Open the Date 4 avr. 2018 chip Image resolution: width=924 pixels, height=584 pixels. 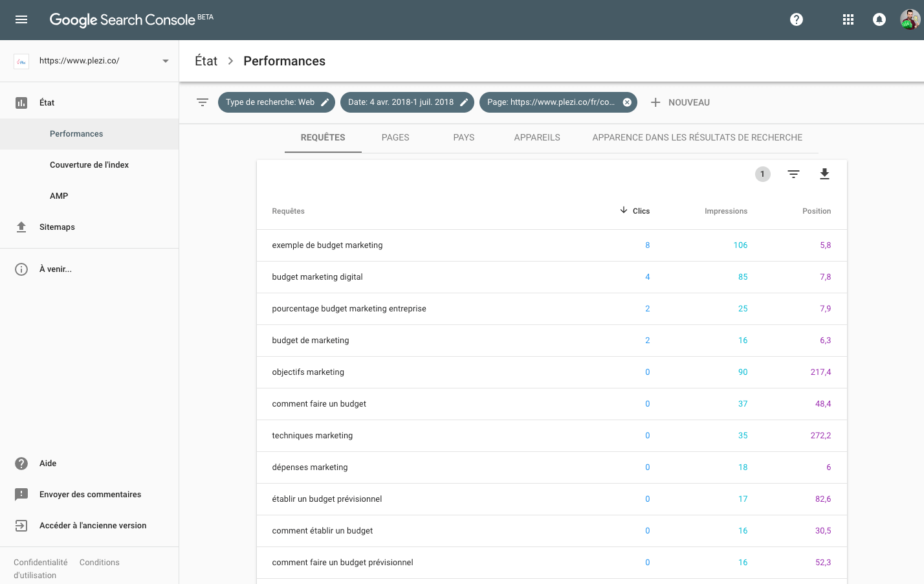[x=407, y=102]
